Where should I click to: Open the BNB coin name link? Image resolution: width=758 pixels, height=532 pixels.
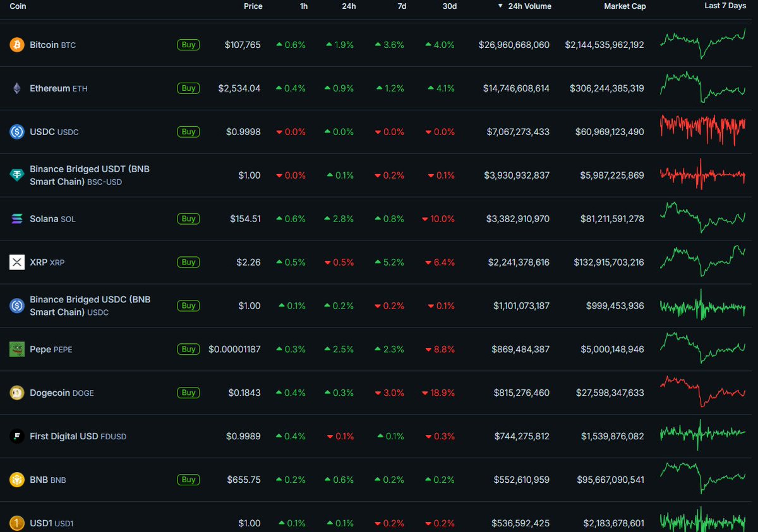tap(48, 480)
